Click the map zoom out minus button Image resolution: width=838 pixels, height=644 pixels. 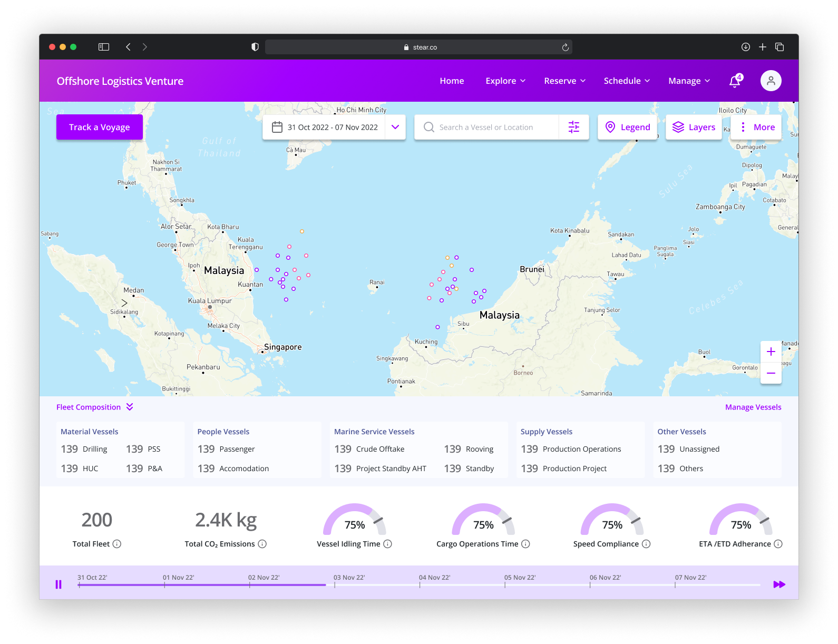coord(771,373)
